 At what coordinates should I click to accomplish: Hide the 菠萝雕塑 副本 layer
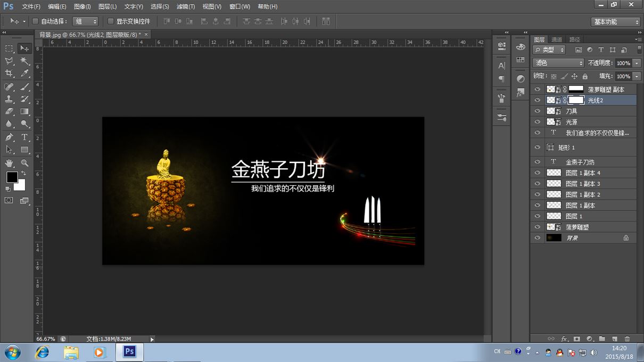pos(537,89)
